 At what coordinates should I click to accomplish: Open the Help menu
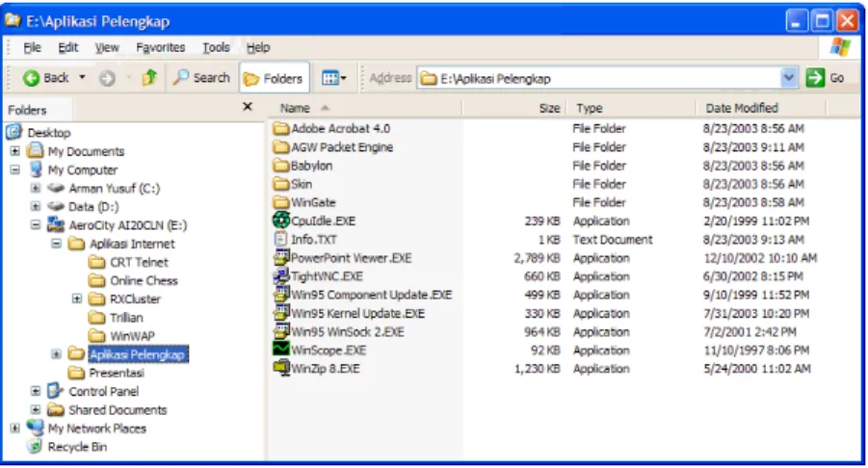[258, 47]
